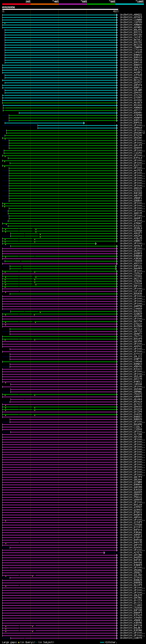Click the UniRef100_B9PSX1 label
The height and width of the screenshot is (644, 146).
tap(131, 266)
